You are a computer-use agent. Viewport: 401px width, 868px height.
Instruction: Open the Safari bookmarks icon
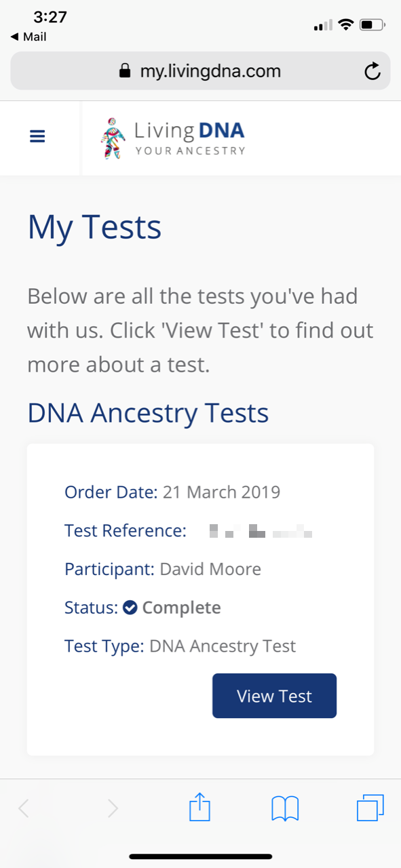(x=285, y=807)
